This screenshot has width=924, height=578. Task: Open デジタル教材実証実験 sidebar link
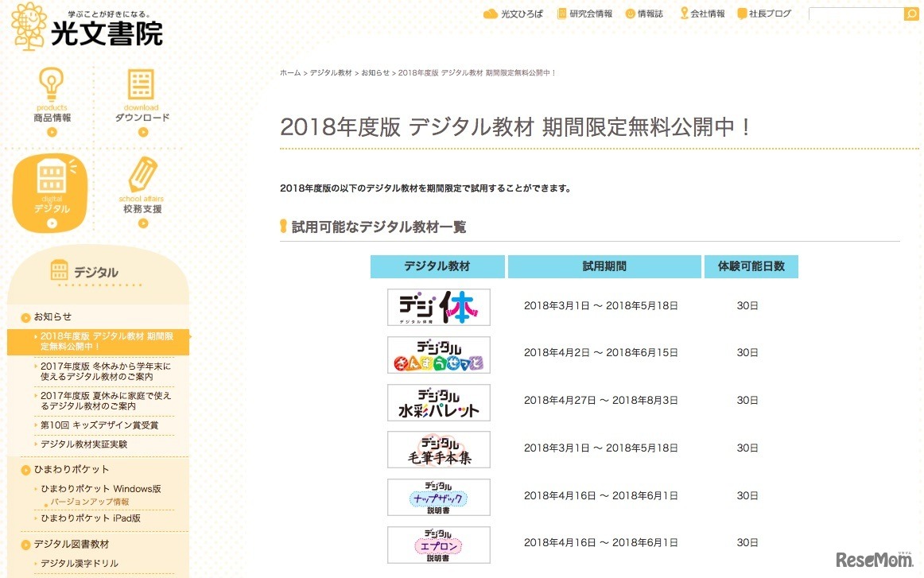point(83,444)
